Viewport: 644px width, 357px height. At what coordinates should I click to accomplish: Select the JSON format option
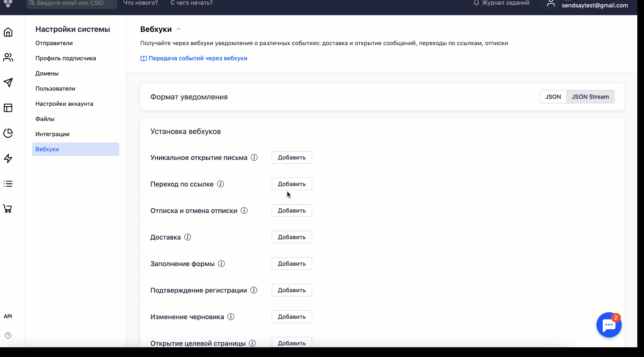coord(553,97)
